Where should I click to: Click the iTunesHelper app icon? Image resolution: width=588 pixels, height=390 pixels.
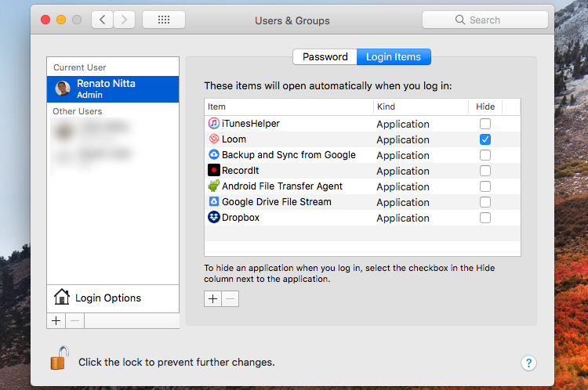[x=214, y=123]
